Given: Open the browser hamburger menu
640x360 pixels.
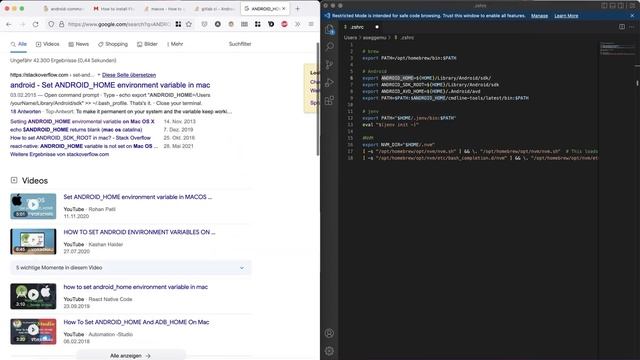Looking at the screenshot, I should [x=311, y=24].
